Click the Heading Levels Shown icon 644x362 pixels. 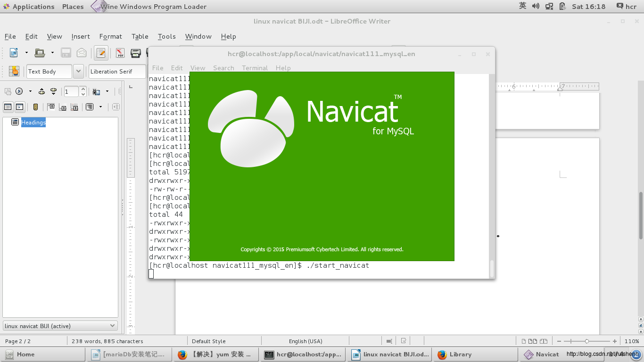pos(90,107)
